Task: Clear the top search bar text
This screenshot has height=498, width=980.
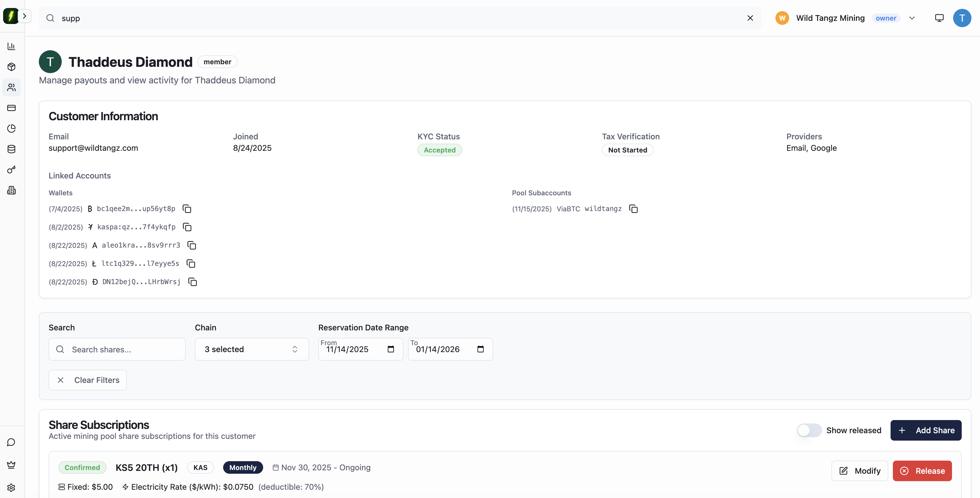Action: (750, 18)
